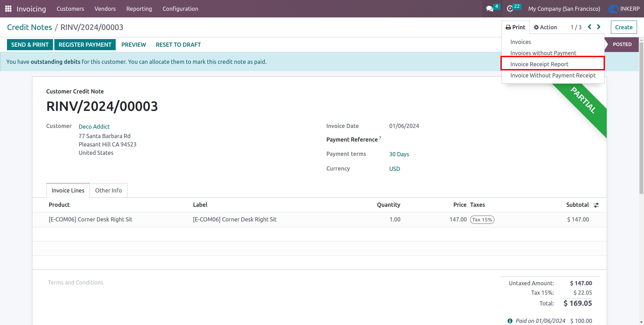This screenshot has height=325, width=644.
Task: Open the Deco Addict customer link
Action: 94,127
